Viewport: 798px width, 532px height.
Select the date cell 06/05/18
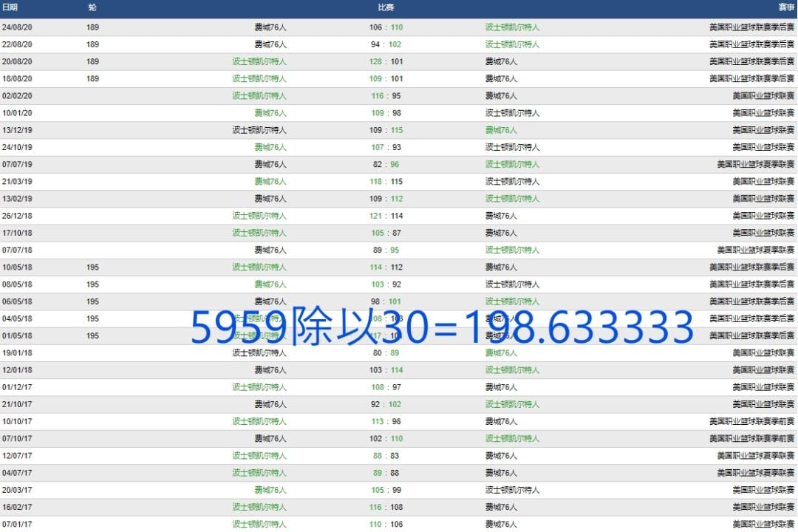(17, 301)
